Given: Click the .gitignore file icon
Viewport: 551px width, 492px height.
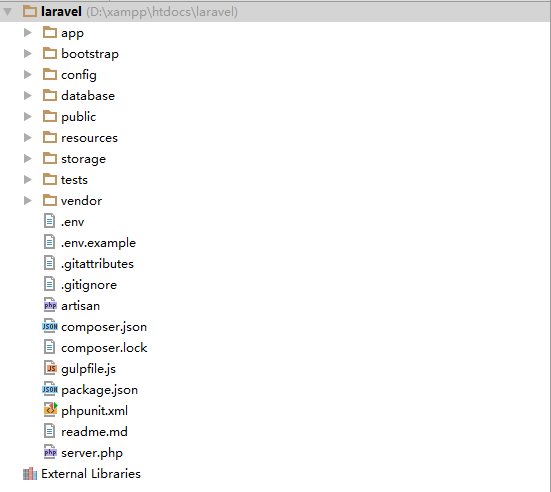Looking at the screenshot, I should [50, 284].
